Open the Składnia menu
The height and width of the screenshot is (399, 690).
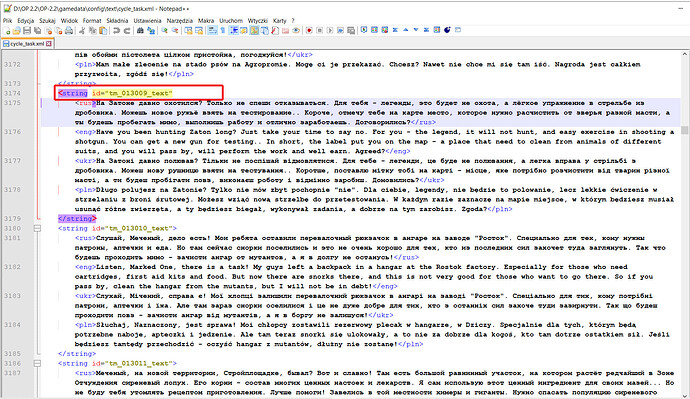point(117,21)
